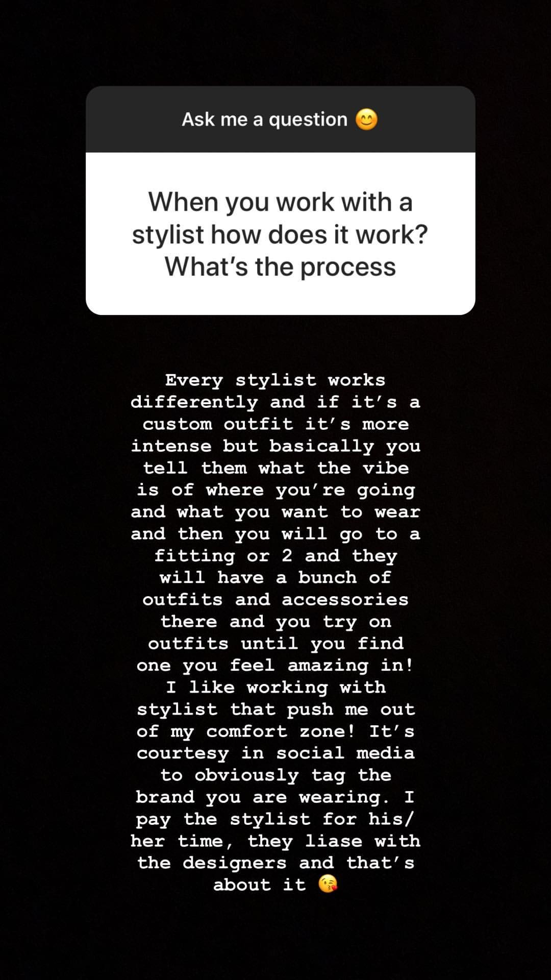Tap the 'fitting or 2 and they' line
The image size is (551, 980).
point(275,556)
